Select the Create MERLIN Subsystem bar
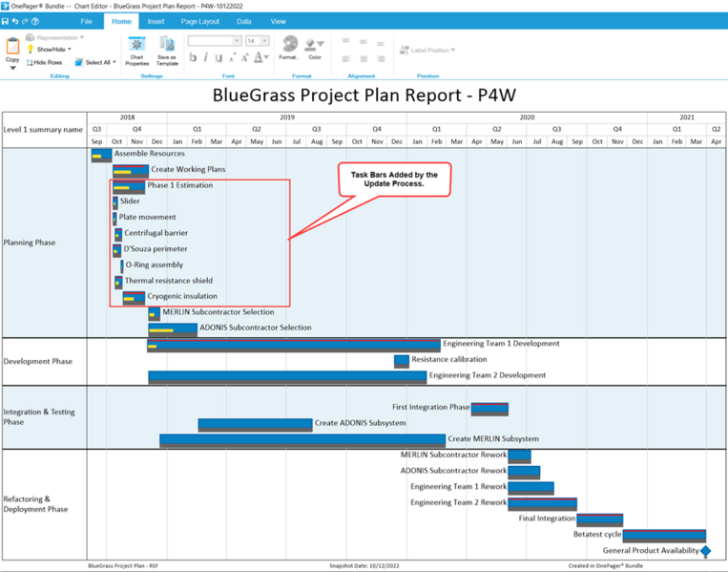728x572 pixels. tap(302, 440)
